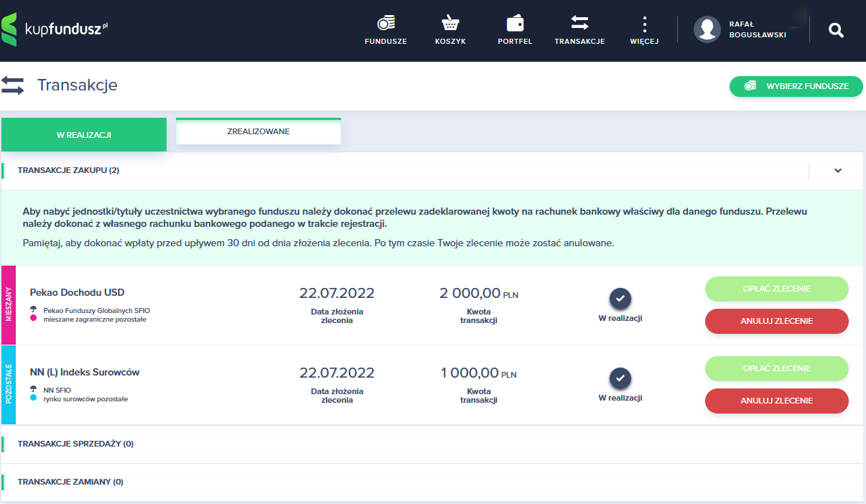The width and height of the screenshot is (866, 504).
Task: Click the 2 000,00 PLN transaction amount
Action: pyautogui.click(x=478, y=293)
